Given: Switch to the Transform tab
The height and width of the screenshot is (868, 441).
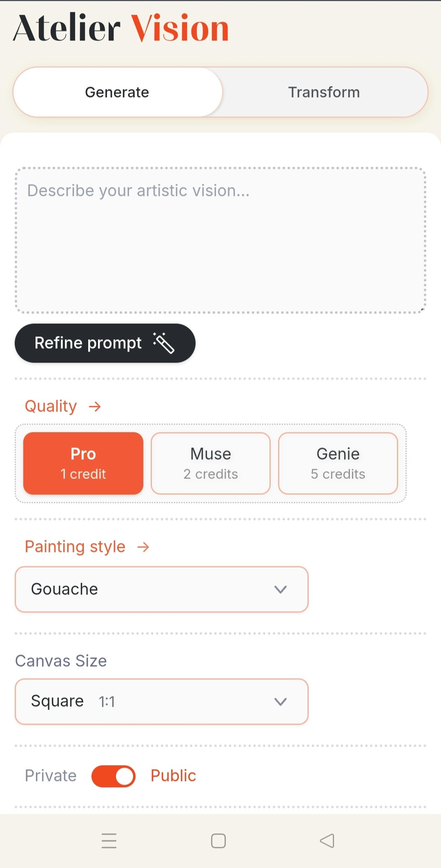Looking at the screenshot, I should [324, 92].
